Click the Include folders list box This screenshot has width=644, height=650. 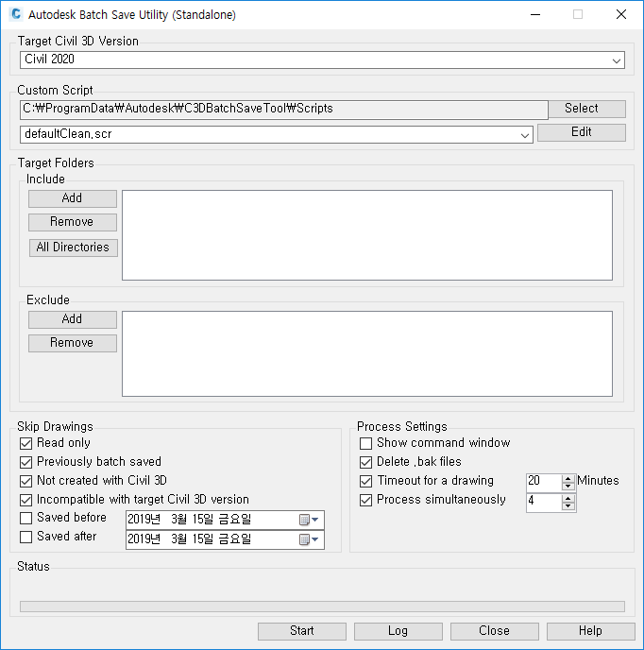tap(367, 235)
